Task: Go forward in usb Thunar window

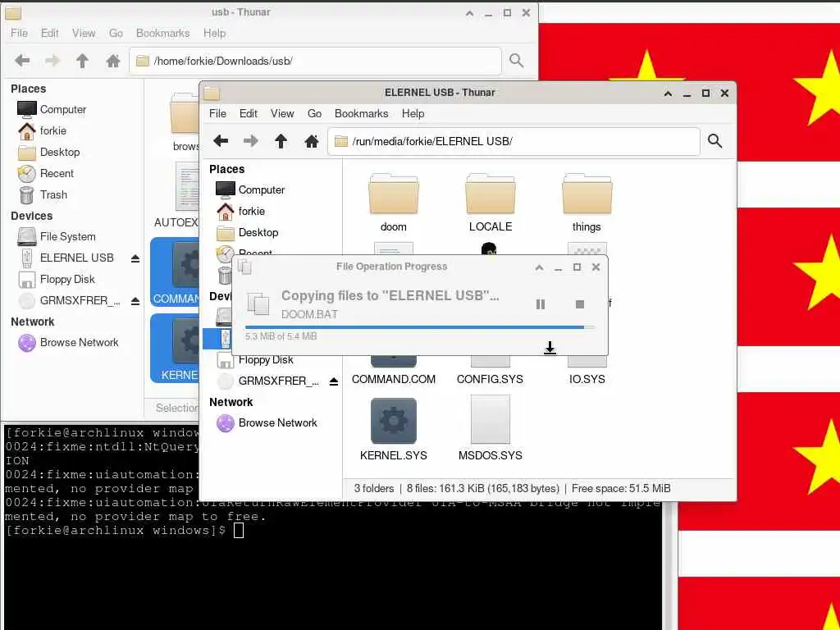Action: pos(52,61)
